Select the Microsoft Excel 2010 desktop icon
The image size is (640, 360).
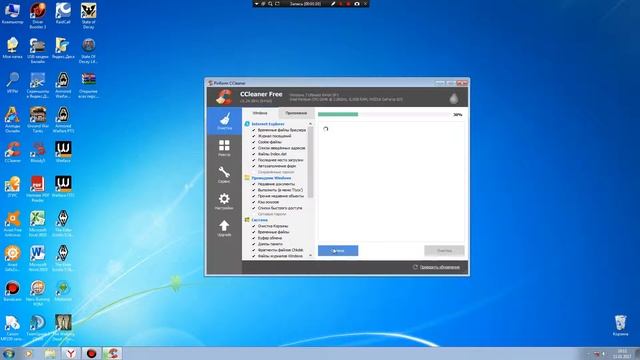click(x=38, y=224)
